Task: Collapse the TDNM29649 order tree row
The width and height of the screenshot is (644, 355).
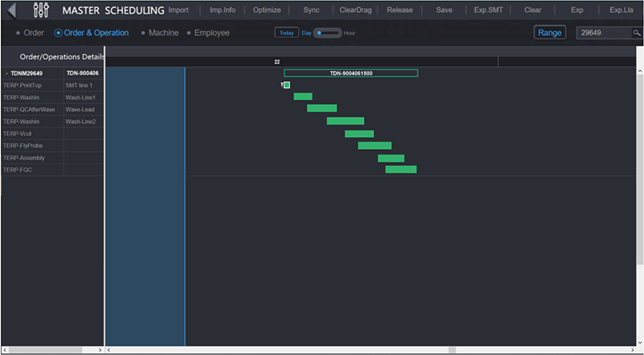Action: pos(6,73)
